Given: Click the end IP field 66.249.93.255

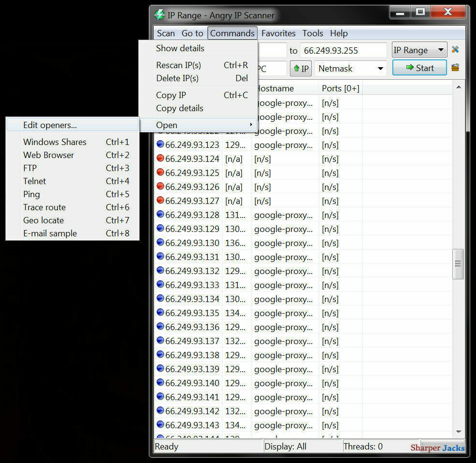Looking at the screenshot, I should pos(343,50).
